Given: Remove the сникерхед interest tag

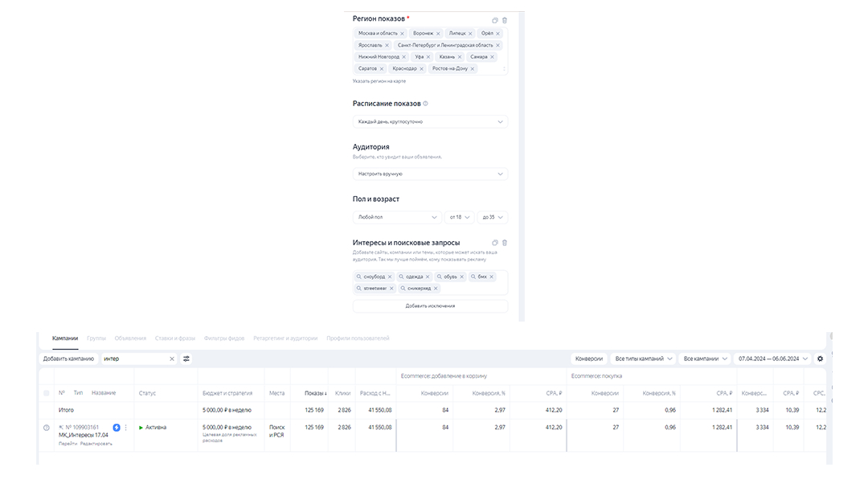Looking at the screenshot, I should pos(436,289).
